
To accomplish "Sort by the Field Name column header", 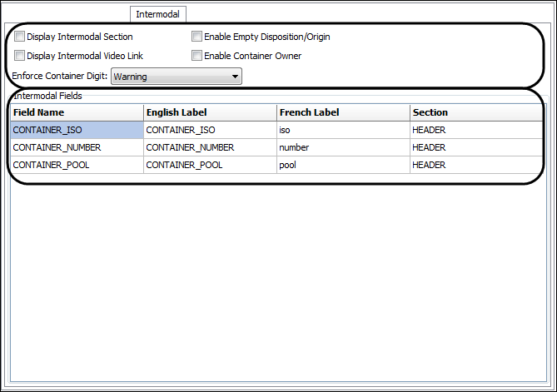I will (x=77, y=112).
